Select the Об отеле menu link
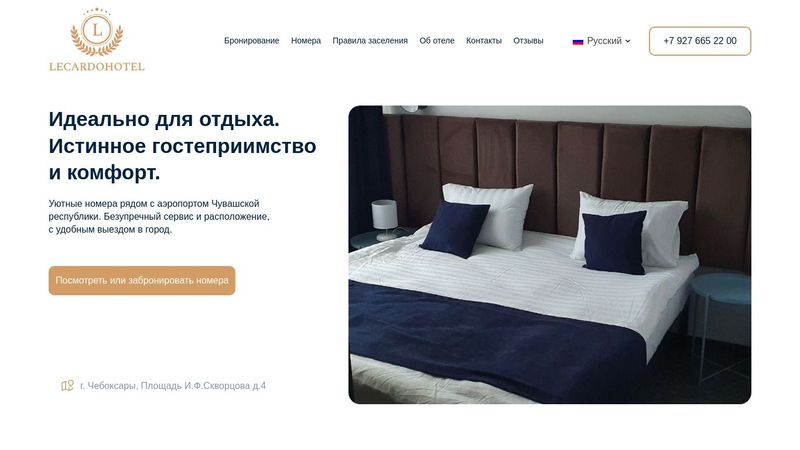 437,41
